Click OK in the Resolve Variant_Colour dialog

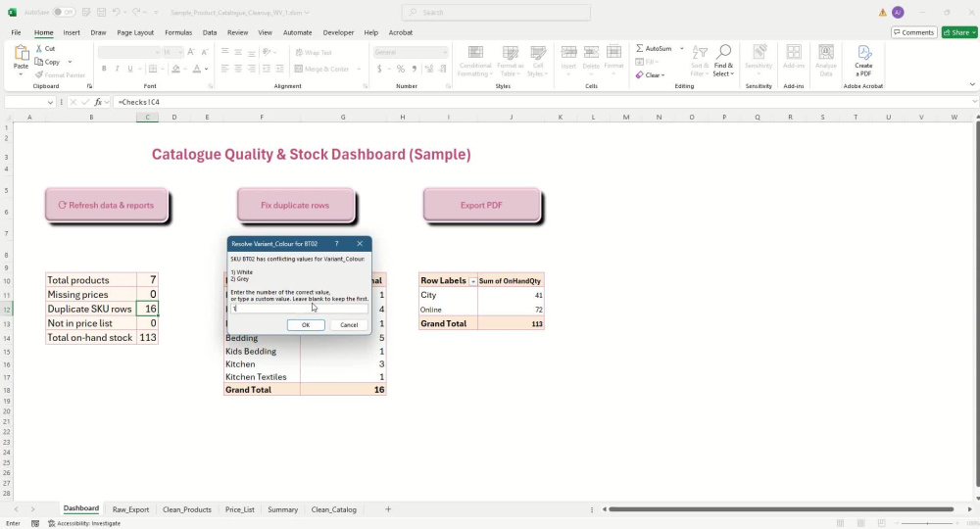pos(306,325)
